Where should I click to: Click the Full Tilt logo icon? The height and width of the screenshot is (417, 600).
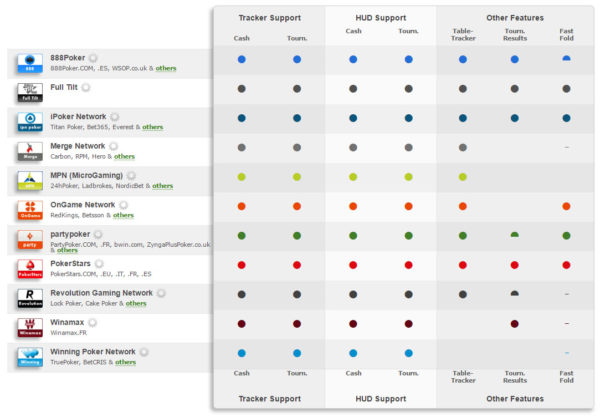point(30,93)
